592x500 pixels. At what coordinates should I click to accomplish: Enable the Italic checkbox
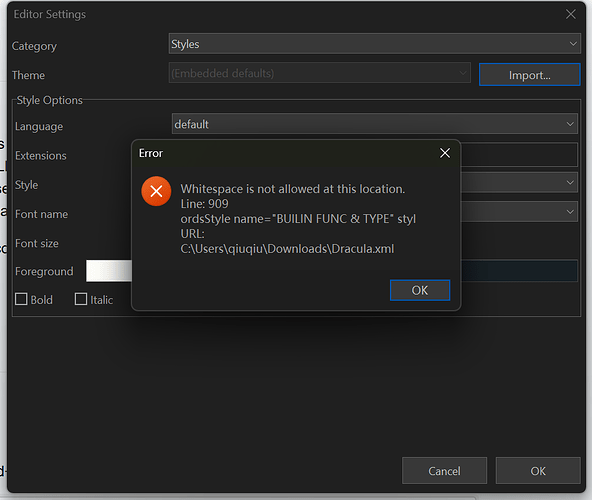(81, 299)
